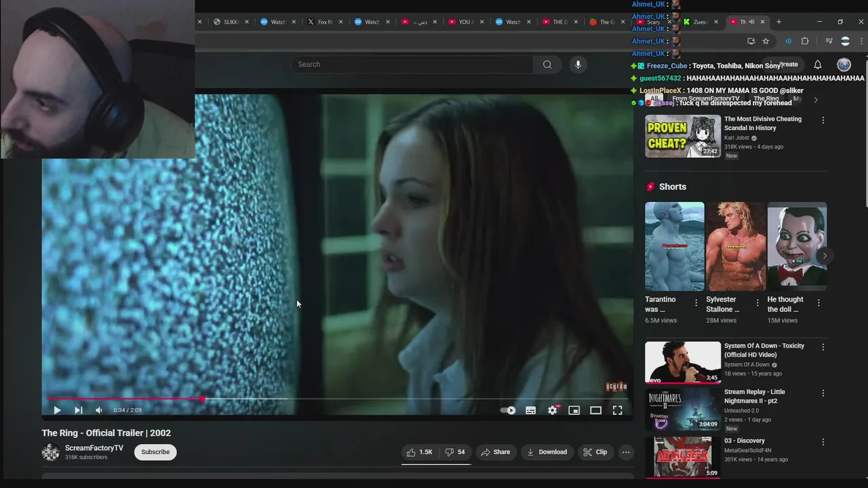Seek on the red video progress bar
This screenshot has width=868, height=488.
click(338, 399)
